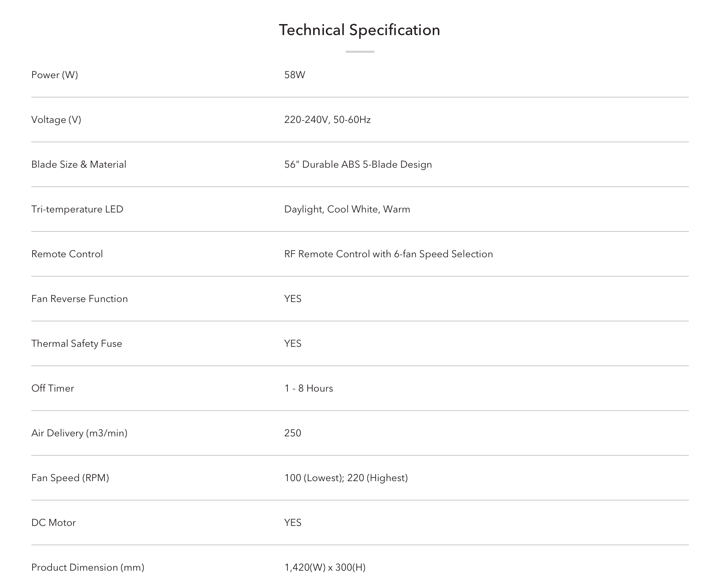Viewport: 721px width, 588px height.
Task: Click YES beside Fan Reverse Function
Action: [x=293, y=299]
